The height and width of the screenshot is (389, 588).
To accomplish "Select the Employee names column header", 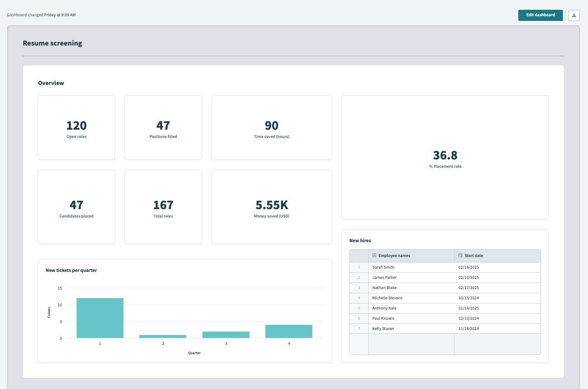I will point(411,256).
